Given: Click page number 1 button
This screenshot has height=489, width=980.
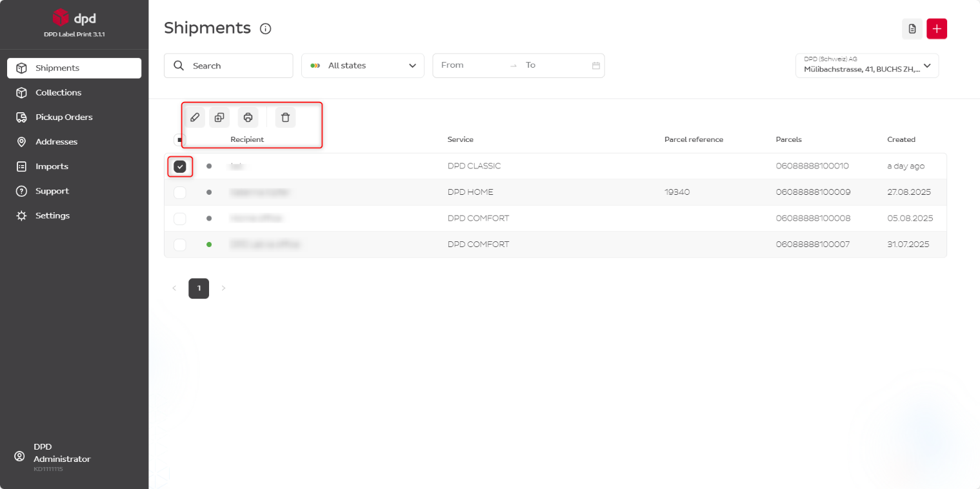Looking at the screenshot, I should coord(199,288).
